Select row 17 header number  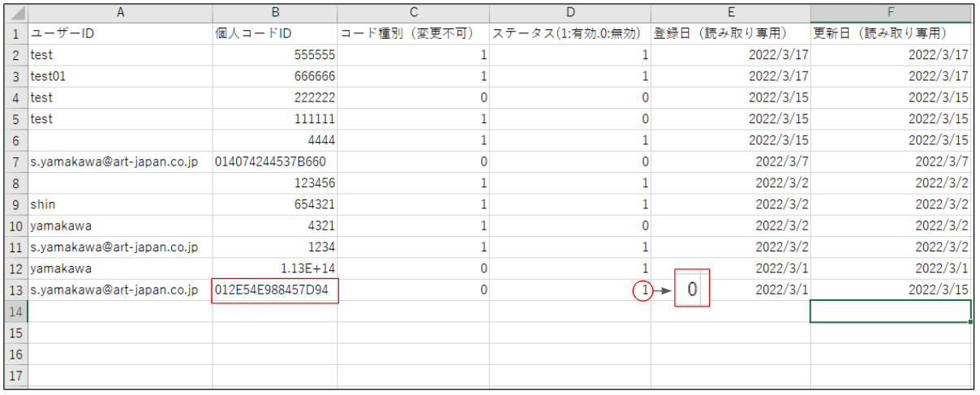click(15, 376)
